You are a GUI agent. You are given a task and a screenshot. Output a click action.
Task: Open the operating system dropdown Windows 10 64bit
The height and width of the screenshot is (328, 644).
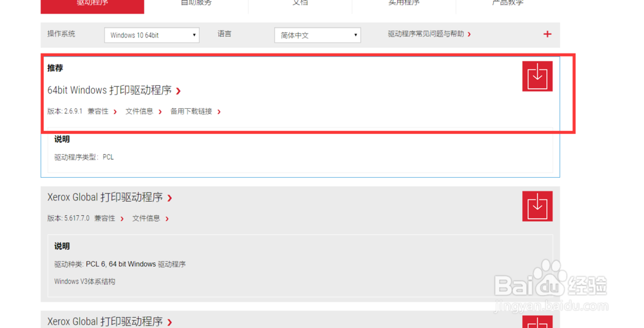pos(151,35)
